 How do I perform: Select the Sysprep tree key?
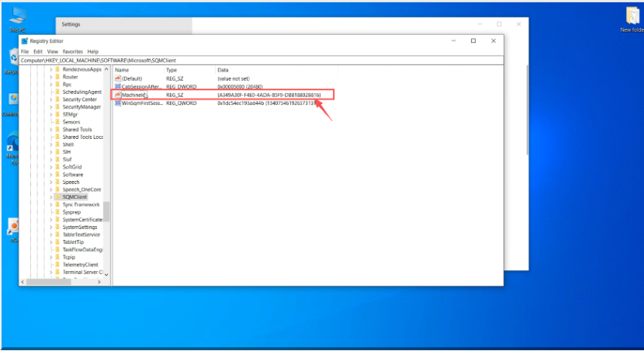(71, 212)
